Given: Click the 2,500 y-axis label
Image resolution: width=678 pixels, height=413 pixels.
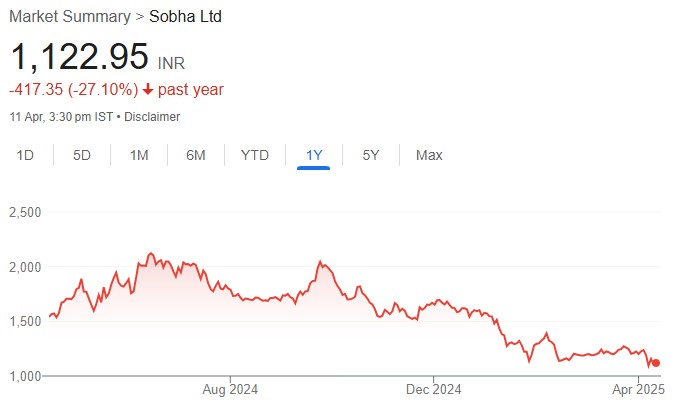Looking at the screenshot, I should tap(28, 213).
